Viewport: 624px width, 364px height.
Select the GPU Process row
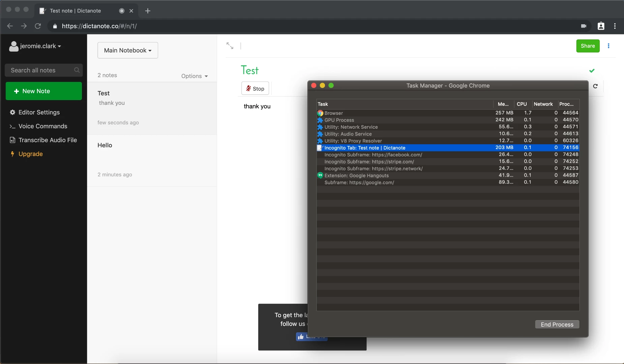click(448, 120)
